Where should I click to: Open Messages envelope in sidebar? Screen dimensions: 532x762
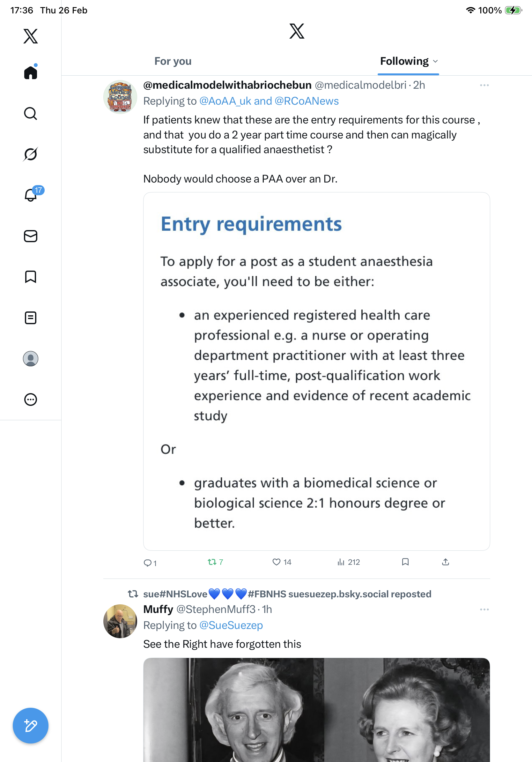click(31, 236)
